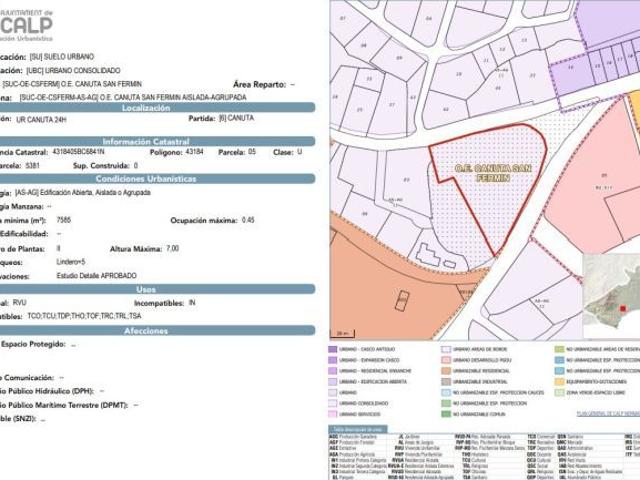Image resolution: width=640 pixels, height=480 pixels.
Task: Click the small building outline in the orange zone
Action: tap(402, 300)
